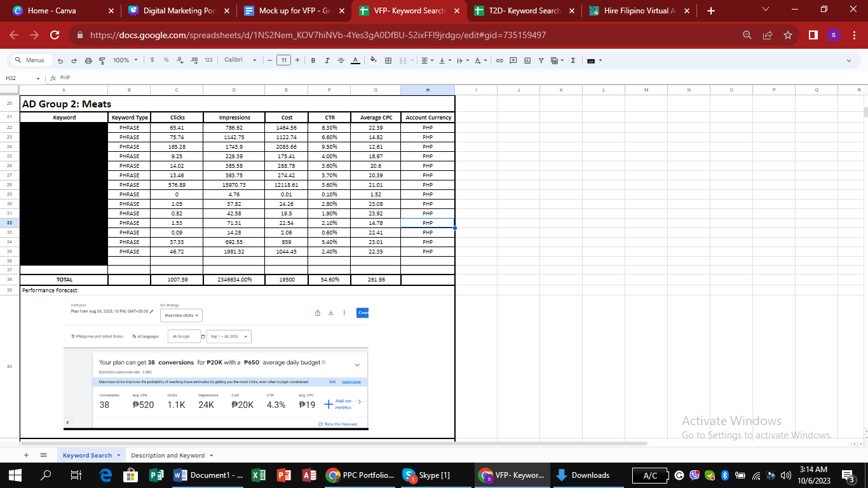Image resolution: width=868 pixels, height=488 pixels.
Task: Open the input tools keyboard dropdown
Action: (594, 60)
